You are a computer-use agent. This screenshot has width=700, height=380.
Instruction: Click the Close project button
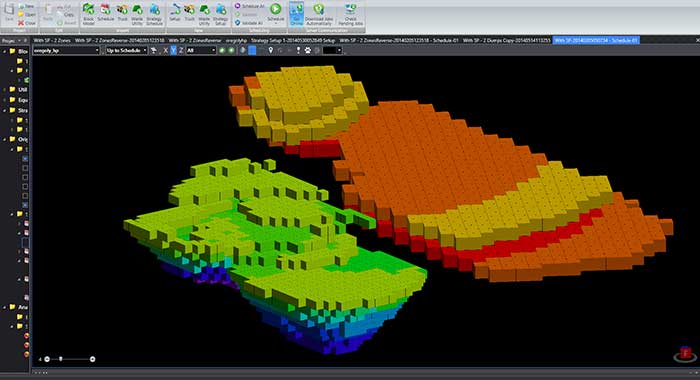click(27, 23)
